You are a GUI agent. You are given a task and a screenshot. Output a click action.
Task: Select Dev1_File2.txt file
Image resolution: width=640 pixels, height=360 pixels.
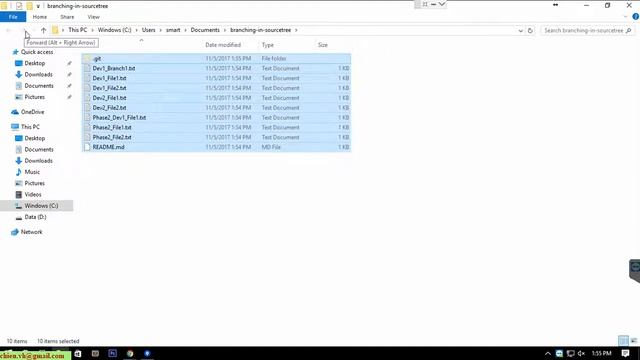[216, 88]
